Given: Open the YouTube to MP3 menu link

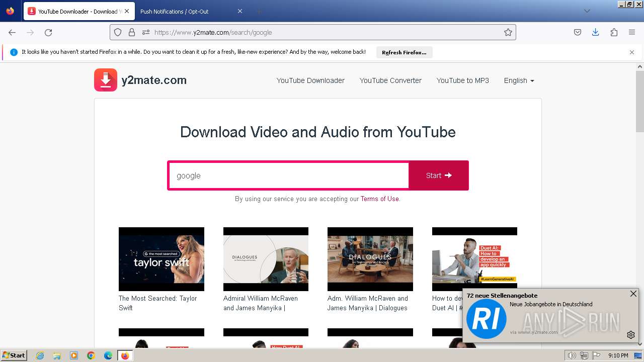Looking at the screenshot, I should coord(463,80).
